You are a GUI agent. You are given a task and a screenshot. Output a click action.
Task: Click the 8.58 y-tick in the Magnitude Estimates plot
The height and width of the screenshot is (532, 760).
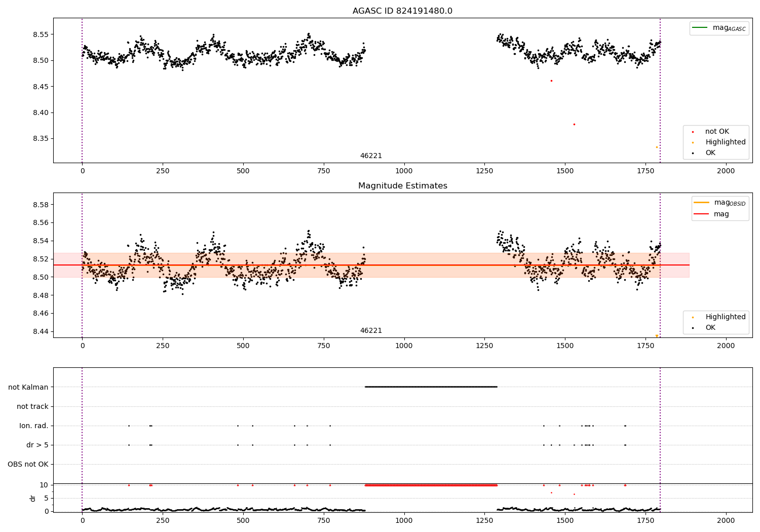pyautogui.click(x=40, y=205)
